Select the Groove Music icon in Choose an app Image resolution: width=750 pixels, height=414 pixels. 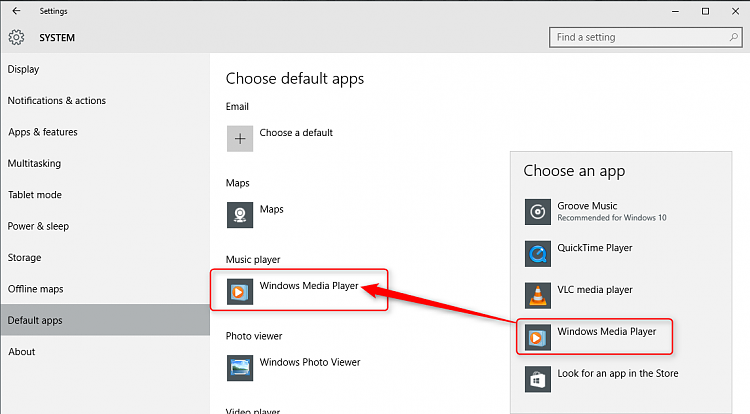tap(538, 212)
